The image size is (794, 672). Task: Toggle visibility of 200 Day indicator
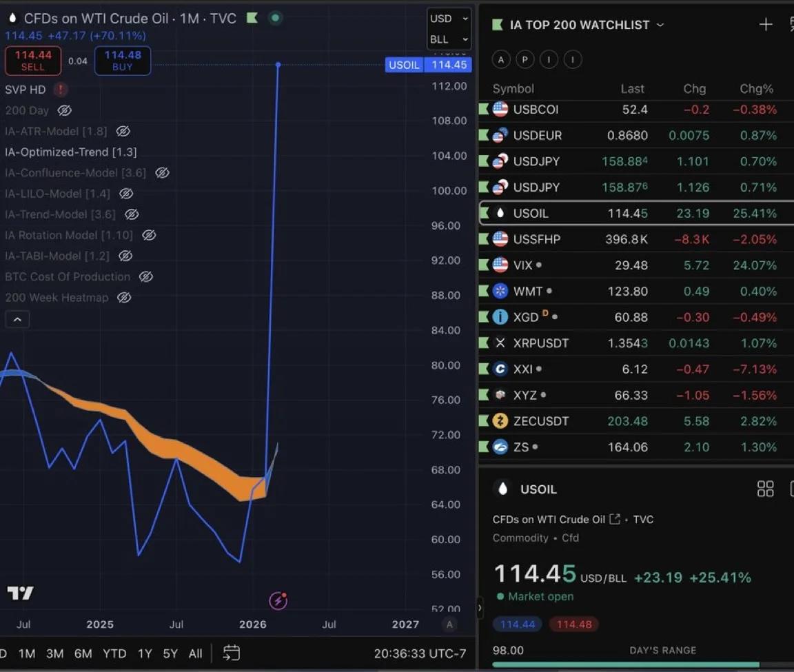pyautogui.click(x=65, y=110)
